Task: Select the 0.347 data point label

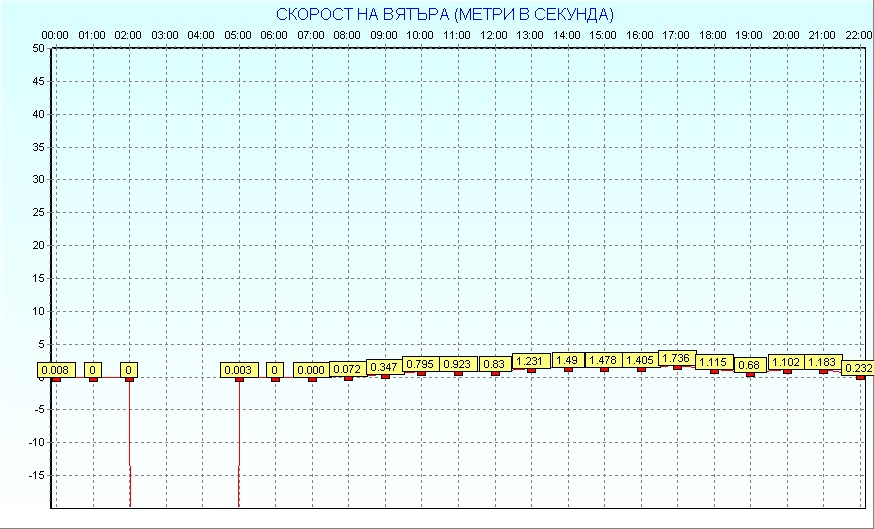Action: [385, 367]
